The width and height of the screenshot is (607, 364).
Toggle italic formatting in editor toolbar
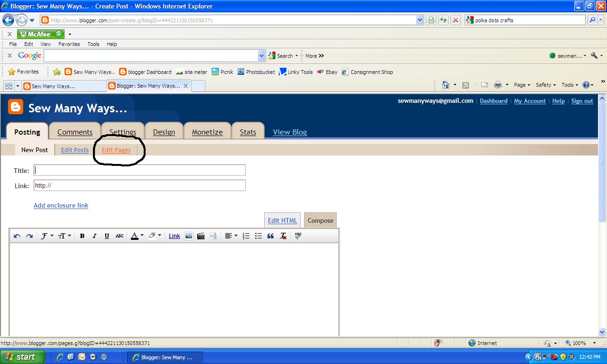coord(94,236)
